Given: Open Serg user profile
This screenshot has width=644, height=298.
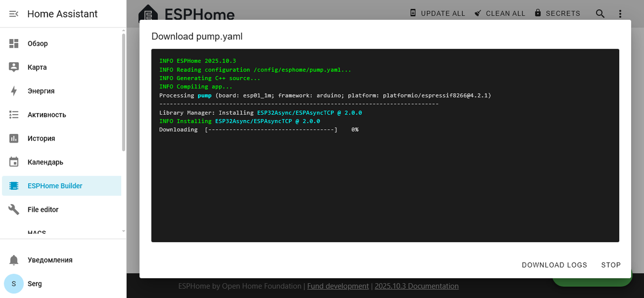Looking at the screenshot, I should pyautogui.click(x=62, y=284).
